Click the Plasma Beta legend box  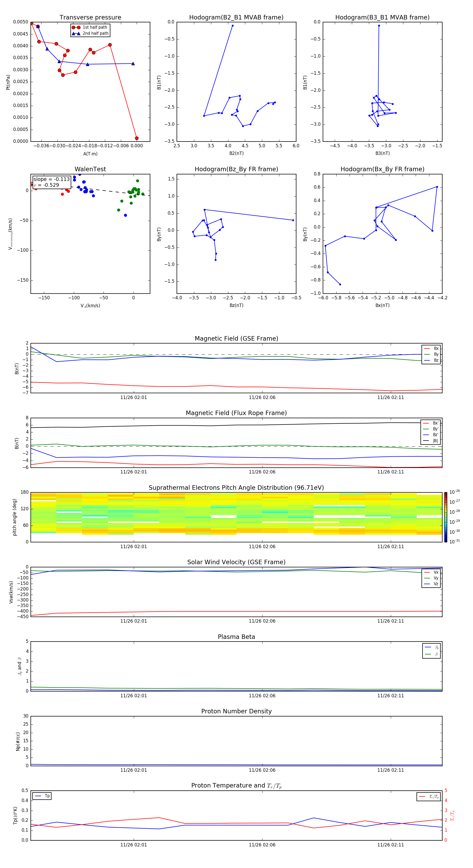click(431, 651)
